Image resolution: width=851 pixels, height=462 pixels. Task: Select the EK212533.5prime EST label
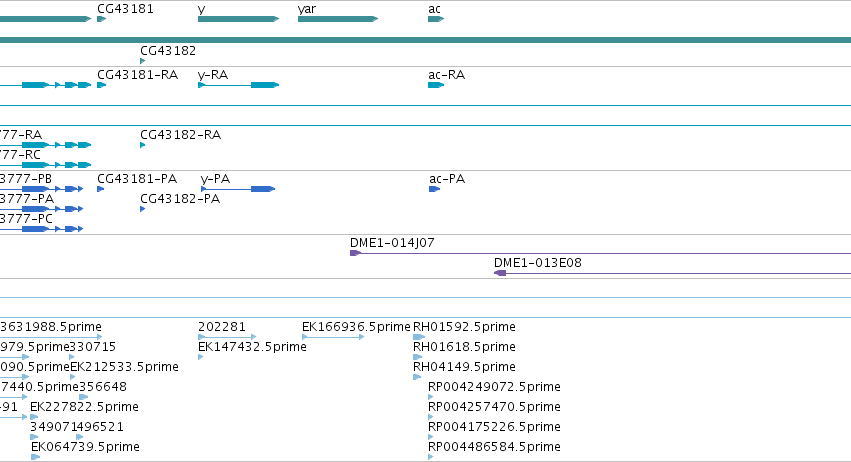[124, 366]
